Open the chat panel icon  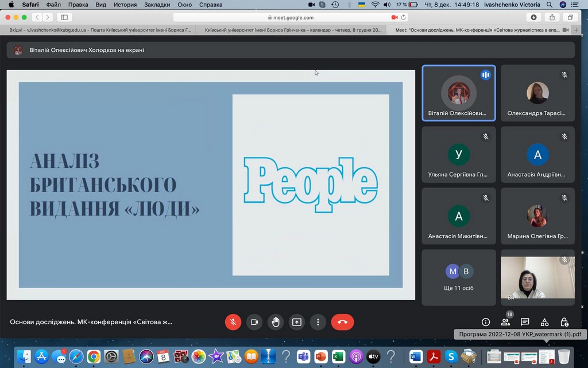pos(525,322)
